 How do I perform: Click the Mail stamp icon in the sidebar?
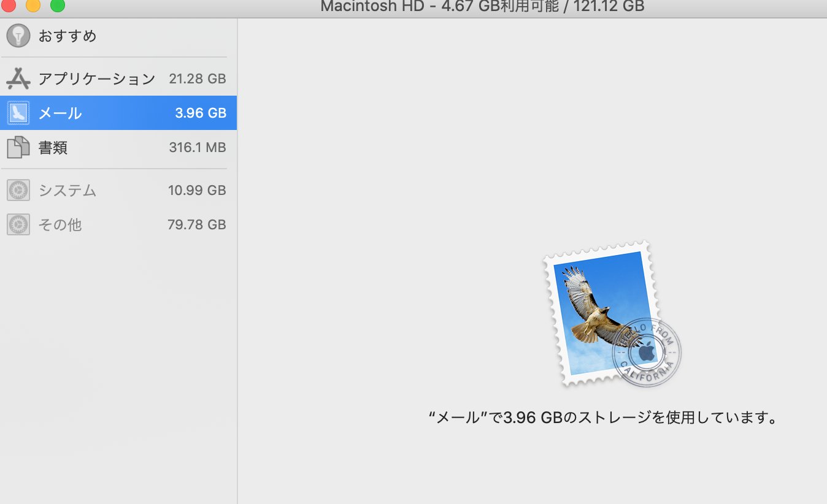18,113
